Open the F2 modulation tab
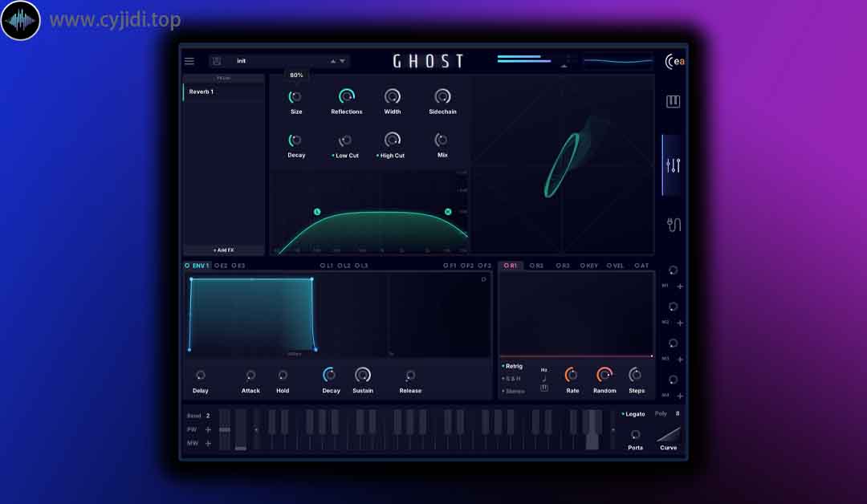 point(467,266)
